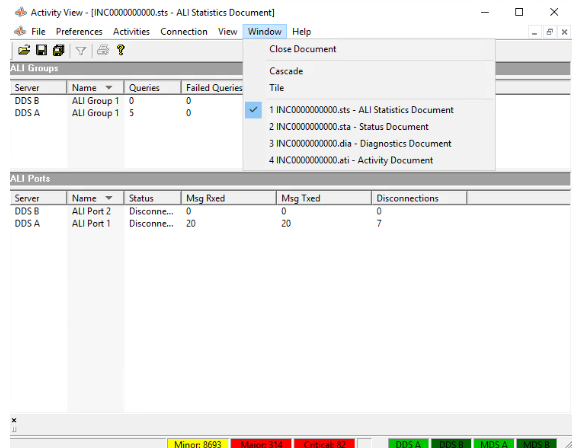Click the Save floppy disk icon
The height and width of the screenshot is (448, 578).
point(41,50)
